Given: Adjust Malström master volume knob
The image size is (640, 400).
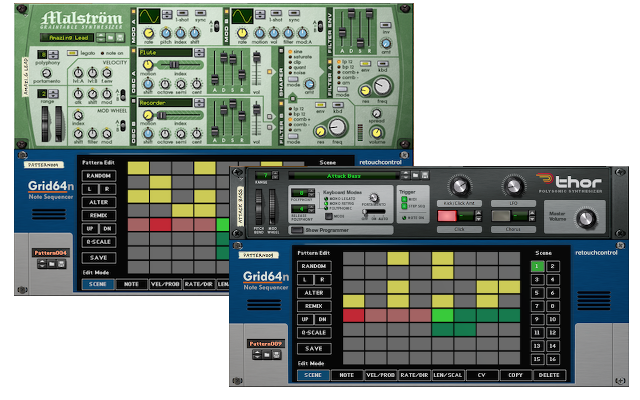Looking at the screenshot, I should tap(377, 133).
